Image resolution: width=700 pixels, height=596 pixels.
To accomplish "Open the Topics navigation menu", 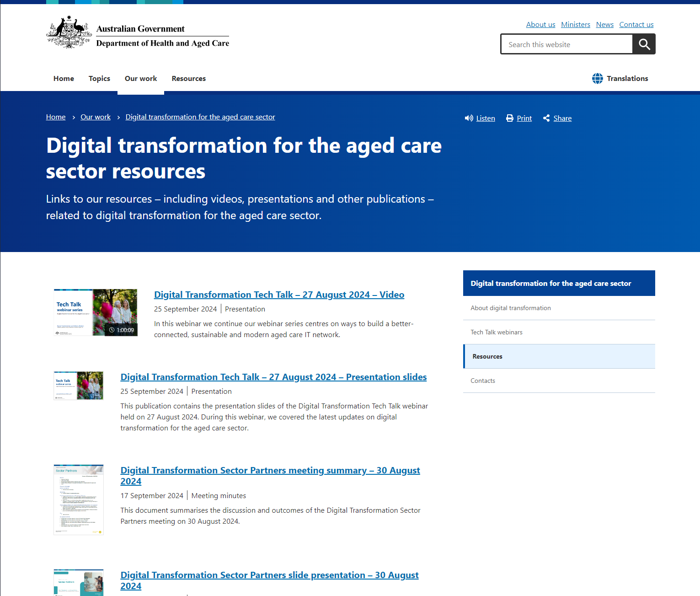I will pos(99,79).
